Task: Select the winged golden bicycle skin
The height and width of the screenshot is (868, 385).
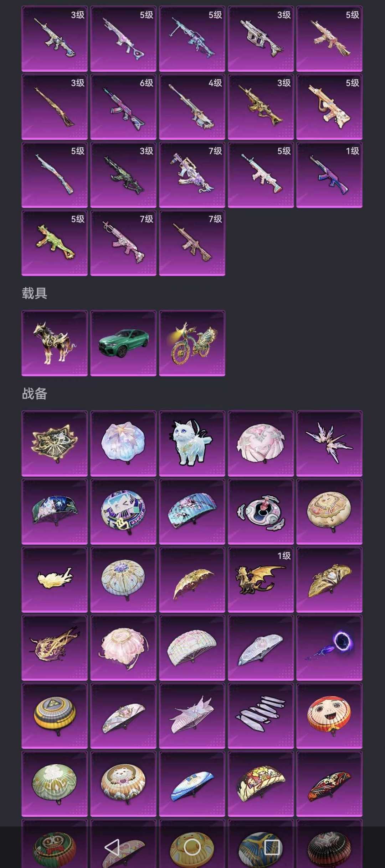Action: click(x=192, y=343)
